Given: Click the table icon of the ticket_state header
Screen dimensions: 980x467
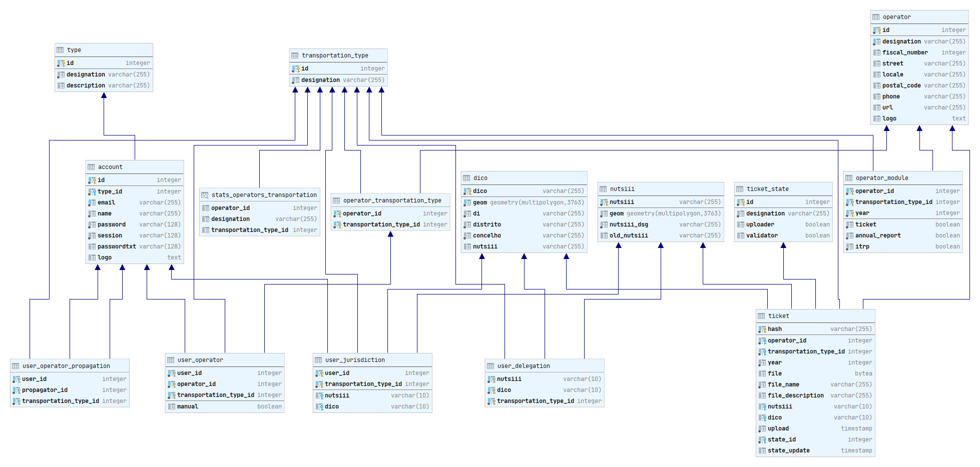Looking at the screenshot, I should point(740,189).
